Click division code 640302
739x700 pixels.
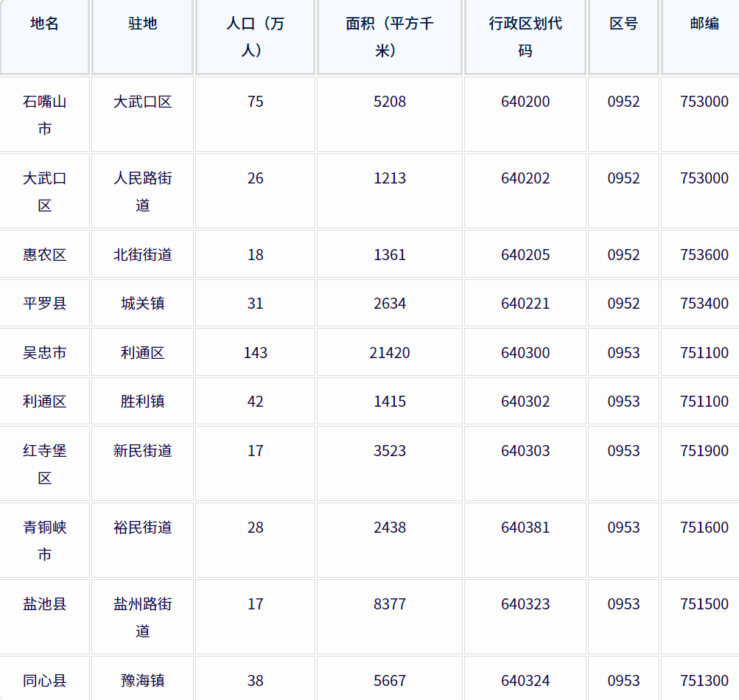525,401
